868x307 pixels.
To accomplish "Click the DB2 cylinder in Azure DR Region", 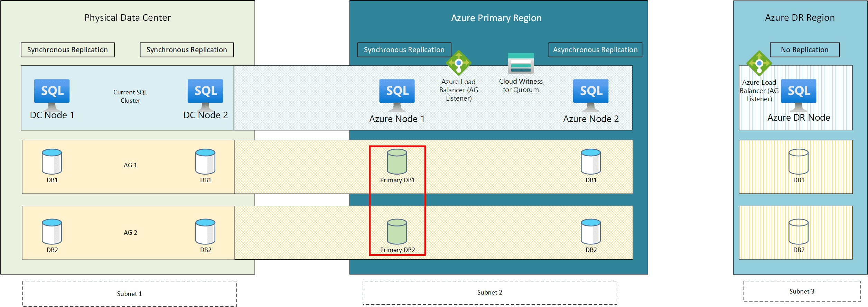I will tap(799, 231).
